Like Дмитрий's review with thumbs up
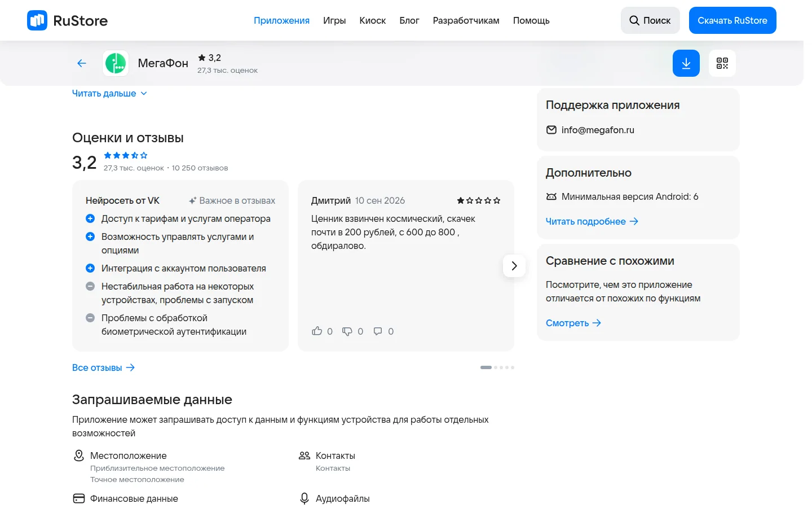 pyautogui.click(x=317, y=331)
